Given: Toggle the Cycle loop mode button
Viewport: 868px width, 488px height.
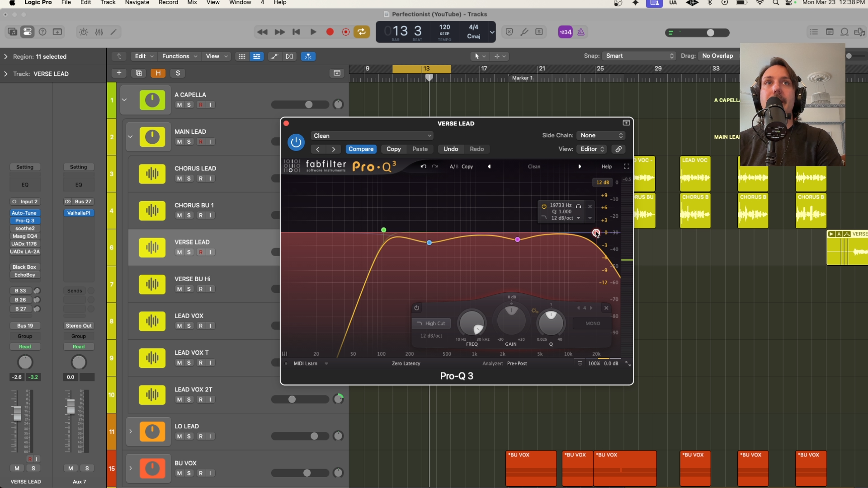Looking at the screenshot, I should pyautogui.click(x=362, y=32).
